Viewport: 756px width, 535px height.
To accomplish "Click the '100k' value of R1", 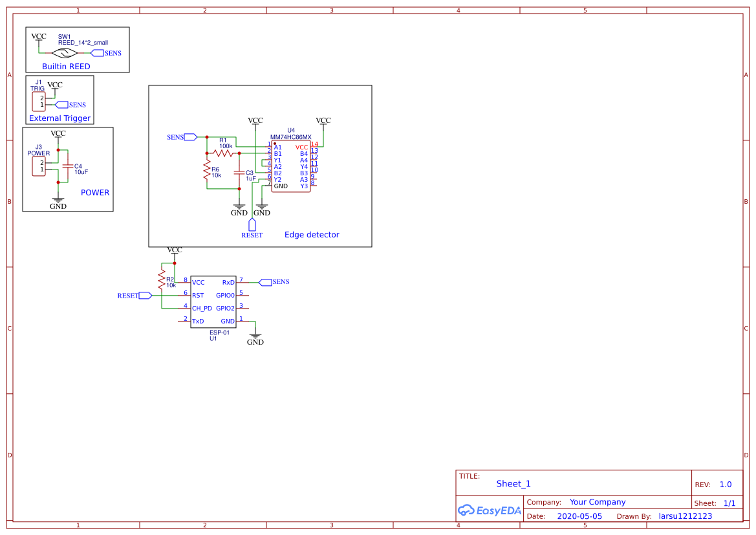I will point(226,146).
